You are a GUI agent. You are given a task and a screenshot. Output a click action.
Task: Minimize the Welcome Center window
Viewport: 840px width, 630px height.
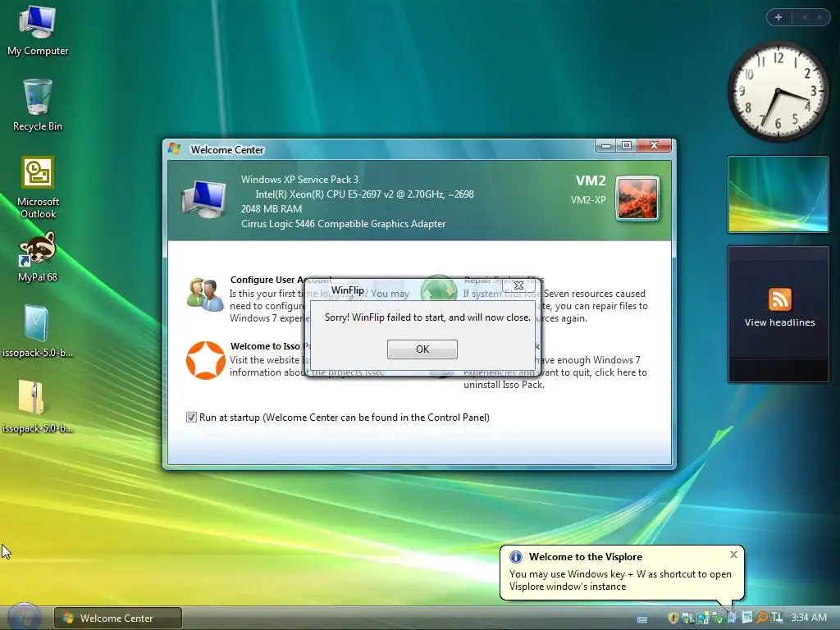click(606, 145)
